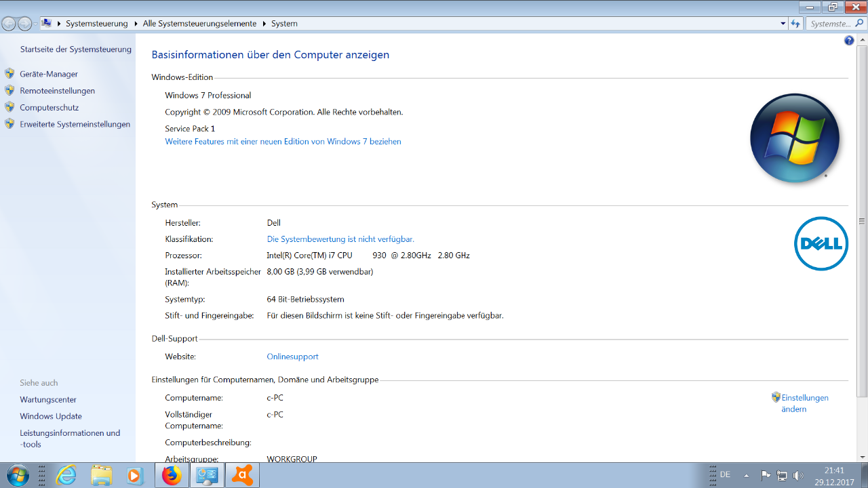The width and height of the screenshot is (868, 488).
Task: Click the taskbar clock showing 21:41
Action: pos(834,476)
